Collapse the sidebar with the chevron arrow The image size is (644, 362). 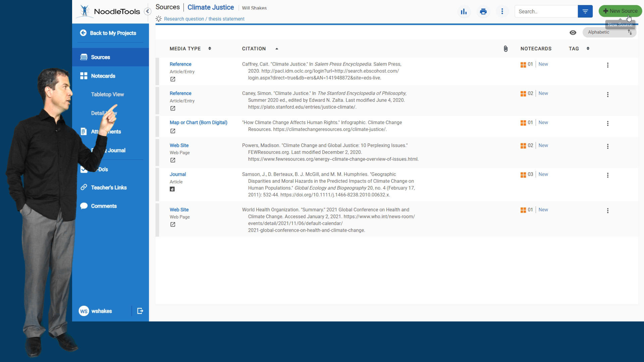[x=148, y=11]
